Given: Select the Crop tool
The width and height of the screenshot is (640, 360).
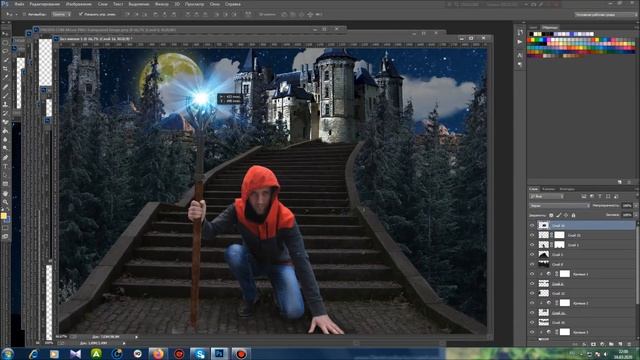Looking at the screenshot, I should pyautogui.click(x=5, y=69).
